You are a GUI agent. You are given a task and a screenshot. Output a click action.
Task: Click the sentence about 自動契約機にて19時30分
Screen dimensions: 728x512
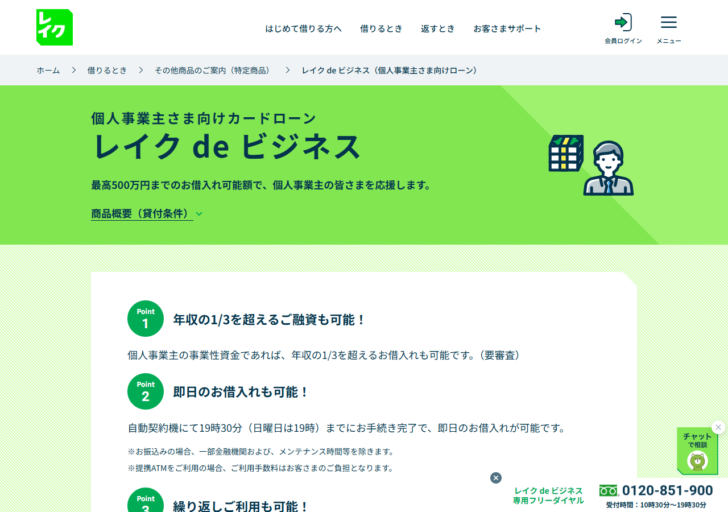pyautogui.click(x=347, y=428)
